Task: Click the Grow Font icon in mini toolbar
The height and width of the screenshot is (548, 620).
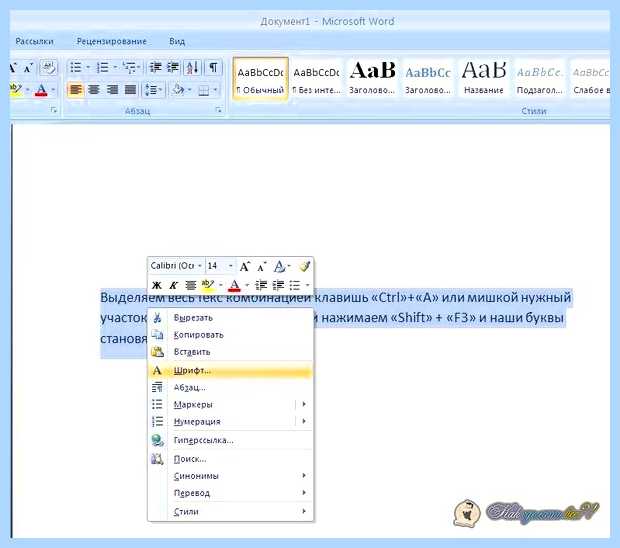Action: (245, 266)
